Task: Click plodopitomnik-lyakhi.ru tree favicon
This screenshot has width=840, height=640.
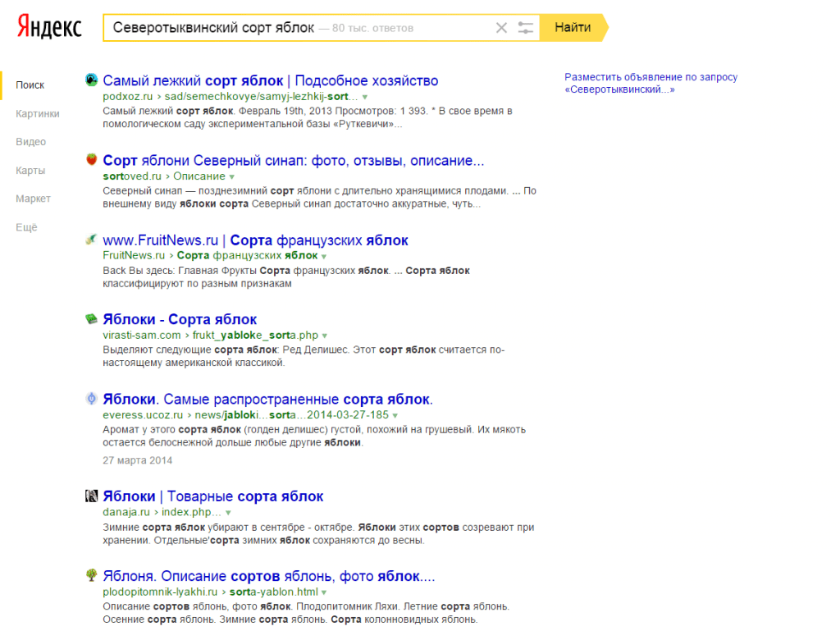Action: pos(91,575)
